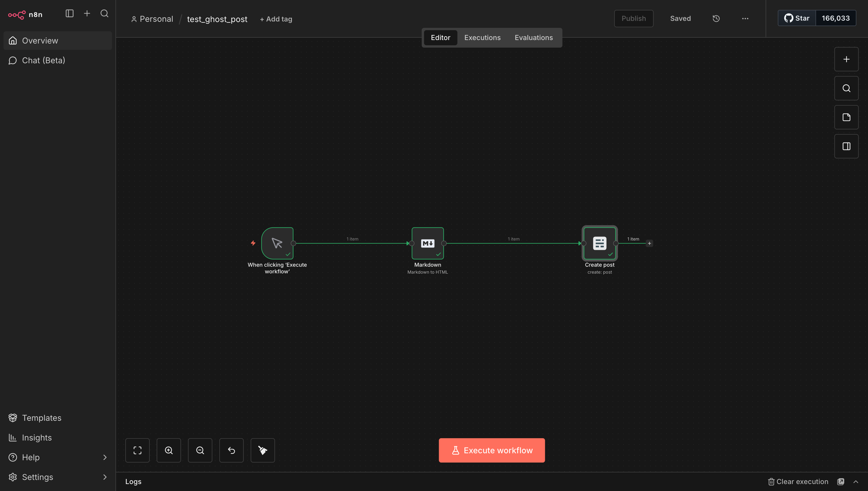The width and height of the screenshot is (868, 491).
Task: Zoom in on the workflow canvas
Action: (x=169, y=450)
